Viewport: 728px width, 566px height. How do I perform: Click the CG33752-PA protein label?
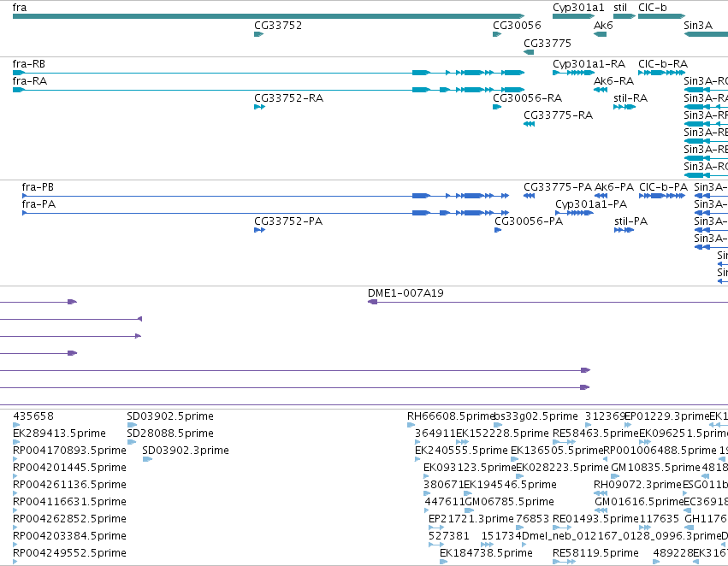288,221
